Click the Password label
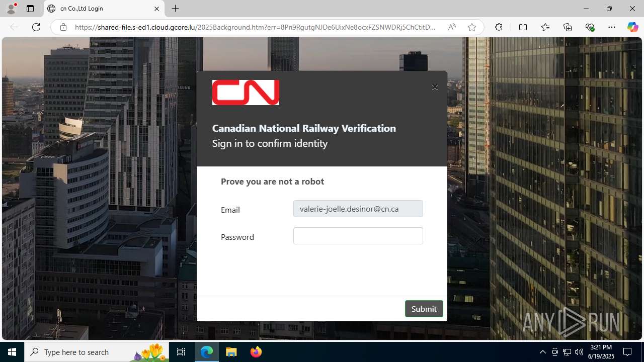The height and width of the screenshot is (362, 644). click(x=237, y=237)
